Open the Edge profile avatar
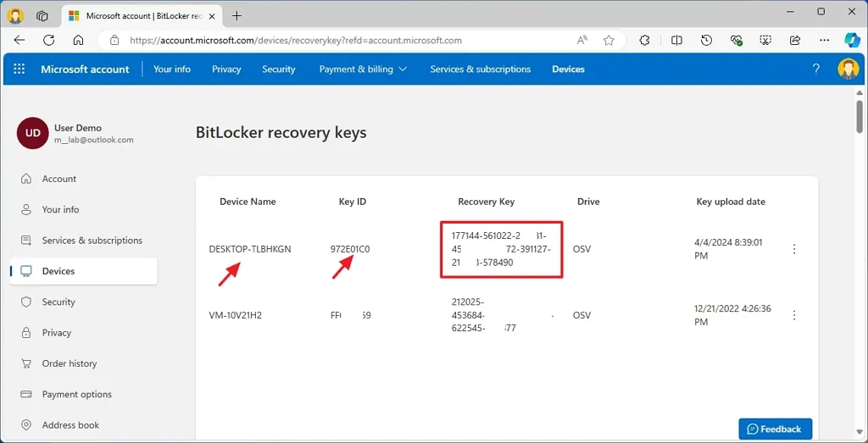Viewport: 868px width, 443px height. tap(15, 15)
